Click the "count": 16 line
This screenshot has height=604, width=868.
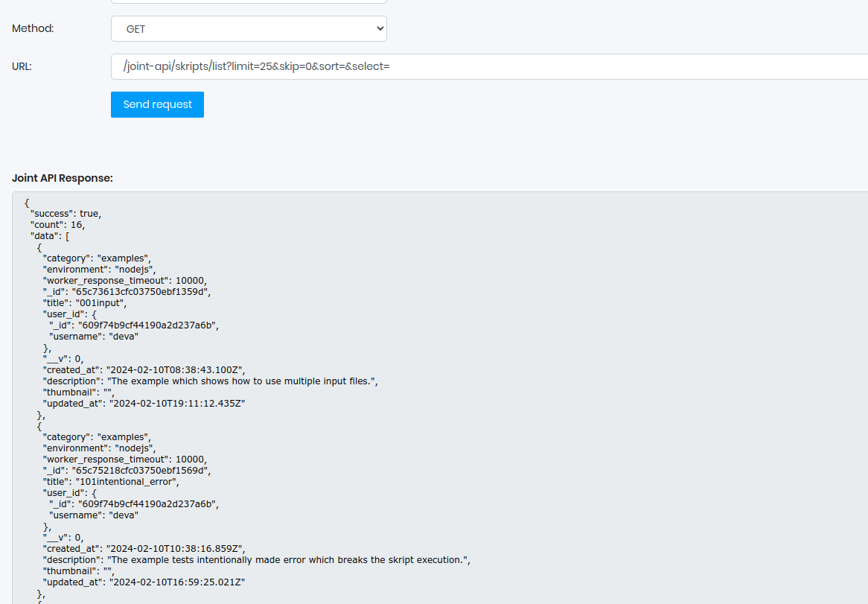(x=57, y=225)
